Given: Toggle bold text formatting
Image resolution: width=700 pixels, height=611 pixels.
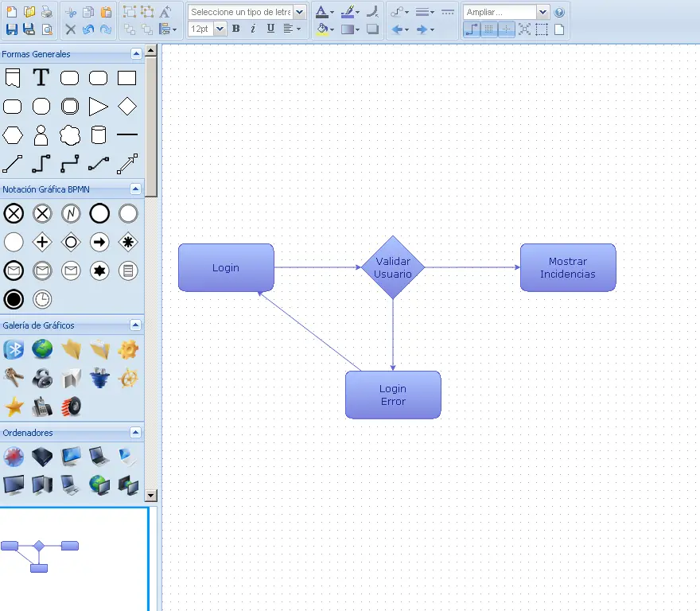Looking at the screenshot, I should coord(235,29).
